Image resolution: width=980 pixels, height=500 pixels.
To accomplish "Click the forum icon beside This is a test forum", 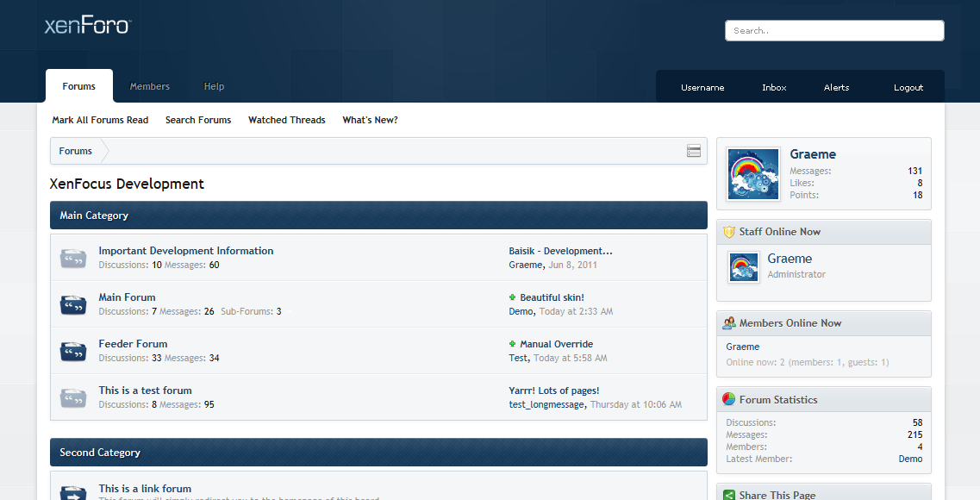I will point(73,397).
